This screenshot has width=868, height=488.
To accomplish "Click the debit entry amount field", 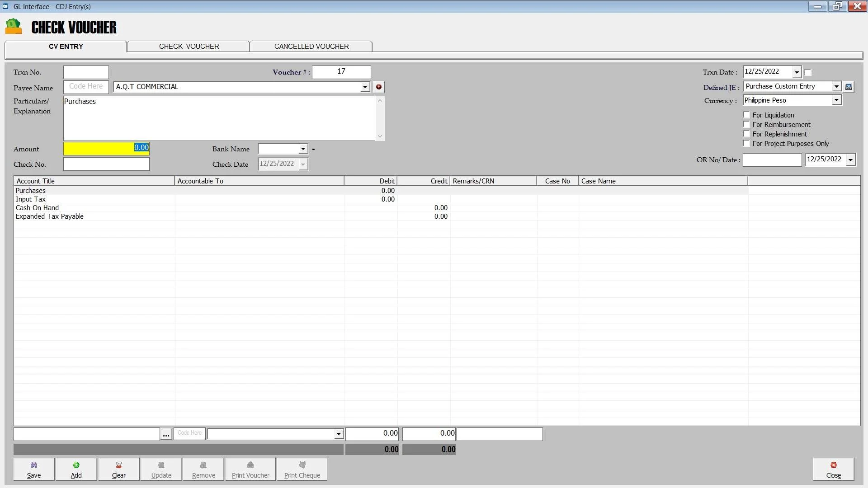I will click(372, 434).
